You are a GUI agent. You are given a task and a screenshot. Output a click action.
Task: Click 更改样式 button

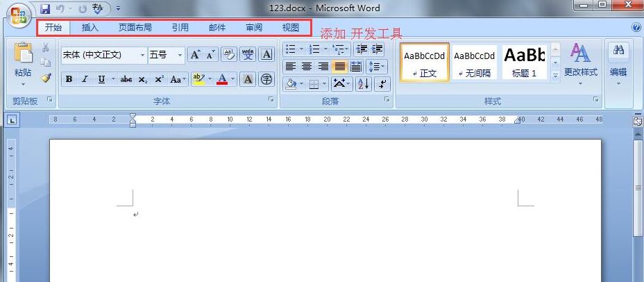click(580, 63)
